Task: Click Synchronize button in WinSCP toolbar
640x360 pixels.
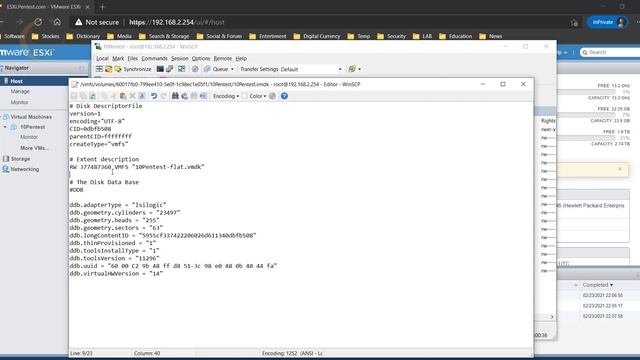Action: [133, 69]
